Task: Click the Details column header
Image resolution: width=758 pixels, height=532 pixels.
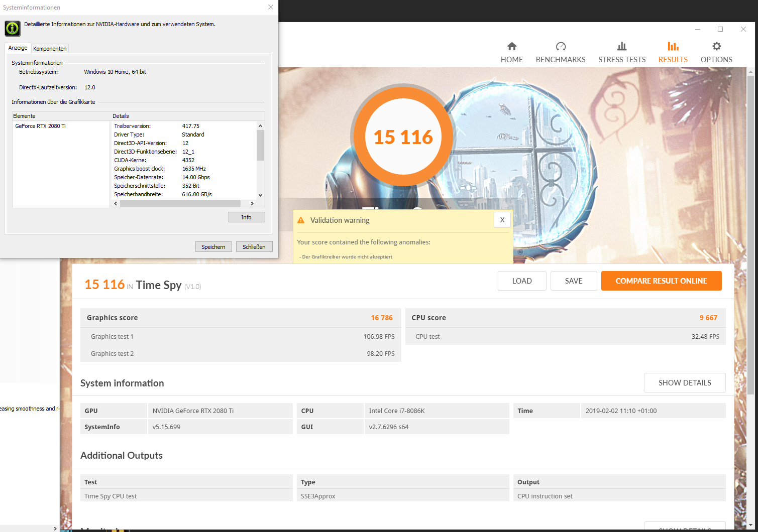Action: (188, 116)
